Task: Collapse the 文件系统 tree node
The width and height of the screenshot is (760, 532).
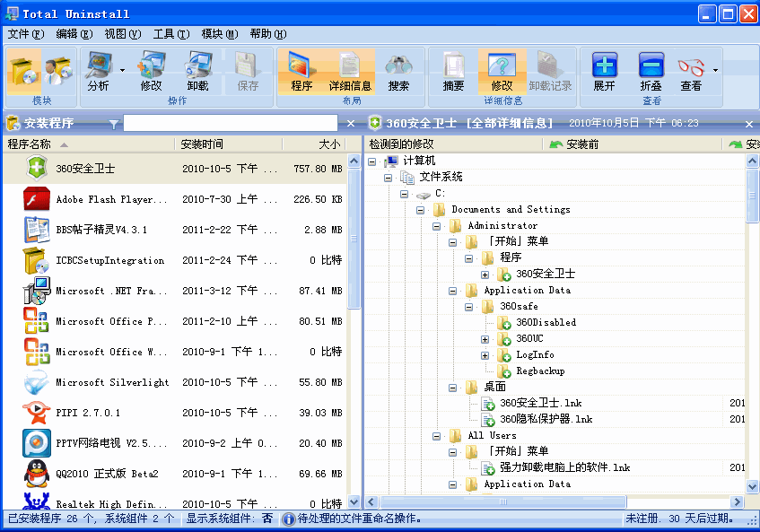Action: (x=388, y=178)
